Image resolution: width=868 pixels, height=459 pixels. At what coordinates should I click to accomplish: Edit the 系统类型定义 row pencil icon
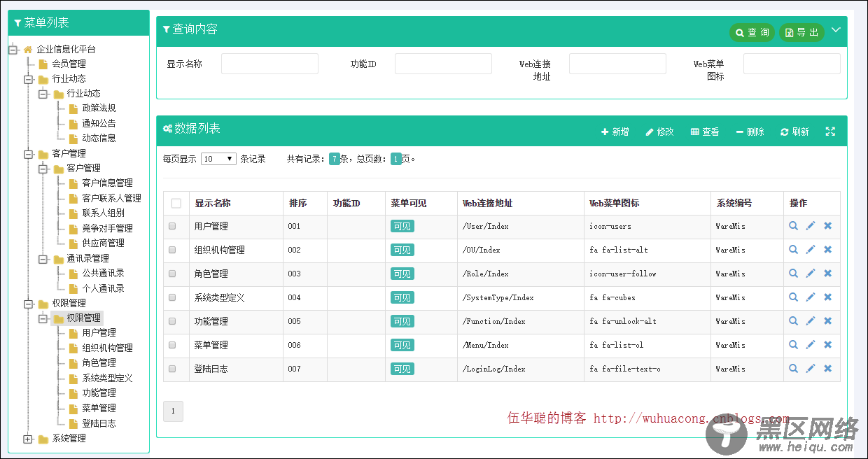811,297
